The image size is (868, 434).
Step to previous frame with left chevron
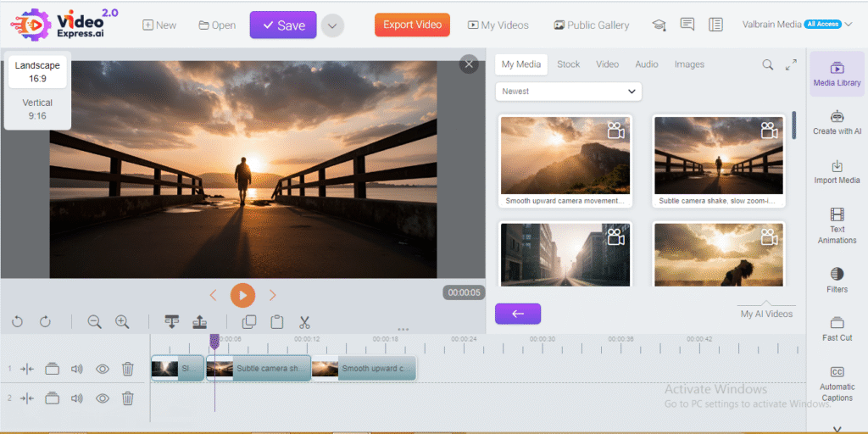click(213, 296)
